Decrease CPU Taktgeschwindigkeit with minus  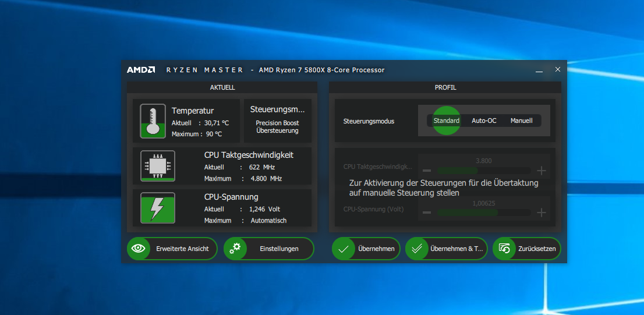(x=427, y=171)
